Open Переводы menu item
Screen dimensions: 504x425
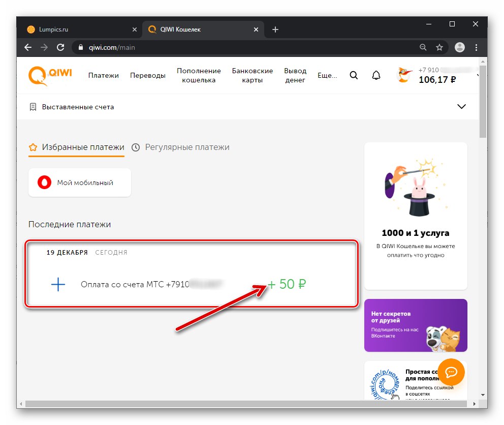[x=147, y=75]
